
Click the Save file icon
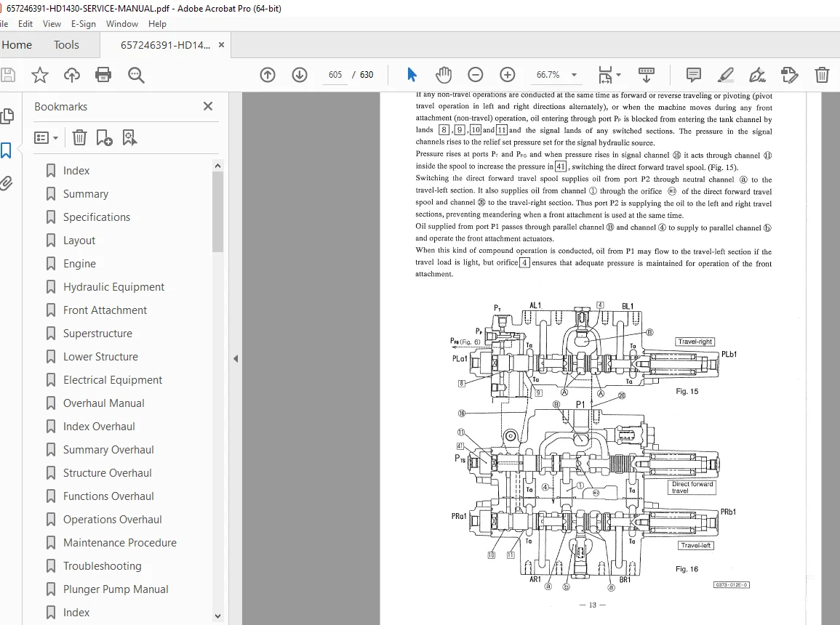[x=7, y=75]
